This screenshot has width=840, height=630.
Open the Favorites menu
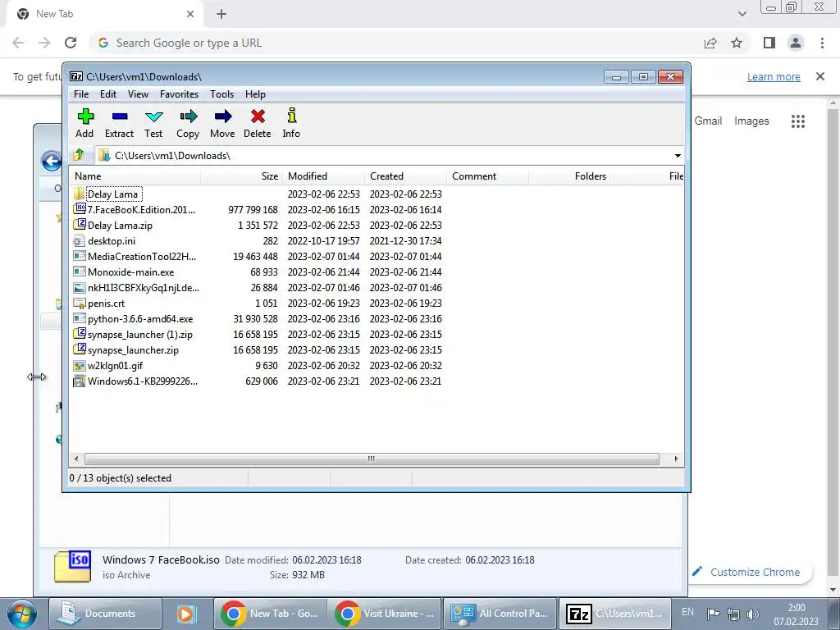tap(180, 94)
